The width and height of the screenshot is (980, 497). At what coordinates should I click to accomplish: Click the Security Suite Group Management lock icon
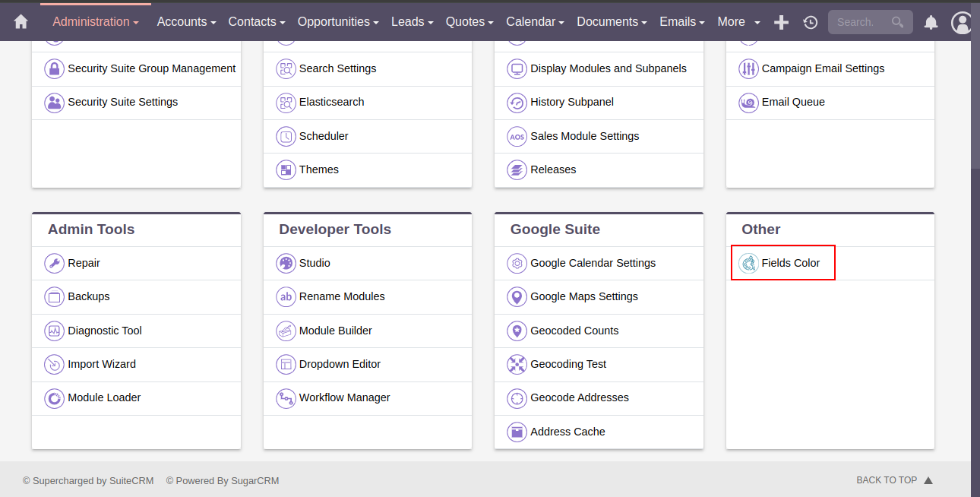click(x=54, y=68)
